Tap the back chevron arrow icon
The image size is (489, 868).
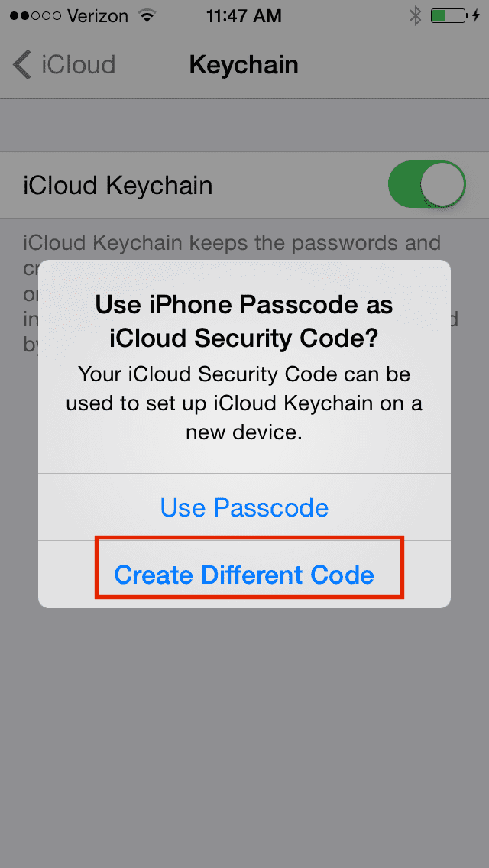22,65
